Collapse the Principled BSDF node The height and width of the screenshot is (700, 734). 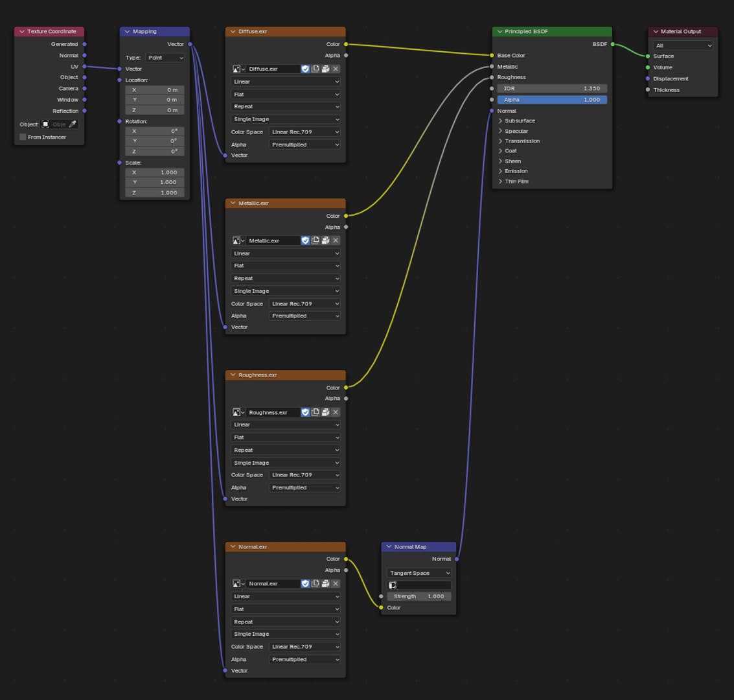(x=499, y=31)
